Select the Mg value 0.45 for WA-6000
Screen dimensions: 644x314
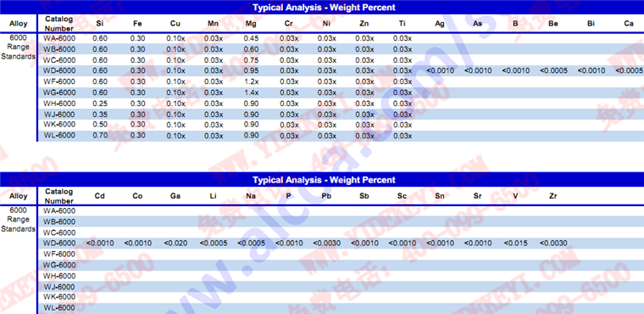(251, 39)
